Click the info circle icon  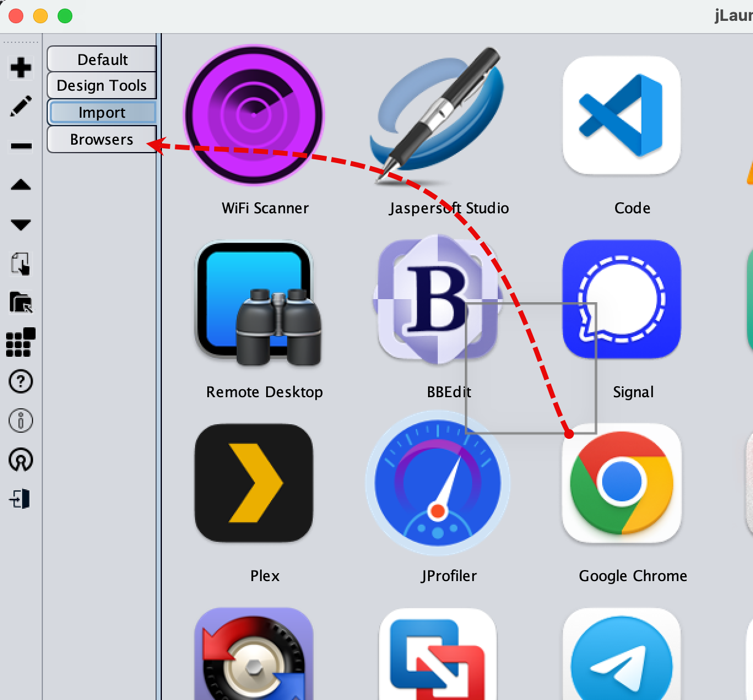pos(21,420)
